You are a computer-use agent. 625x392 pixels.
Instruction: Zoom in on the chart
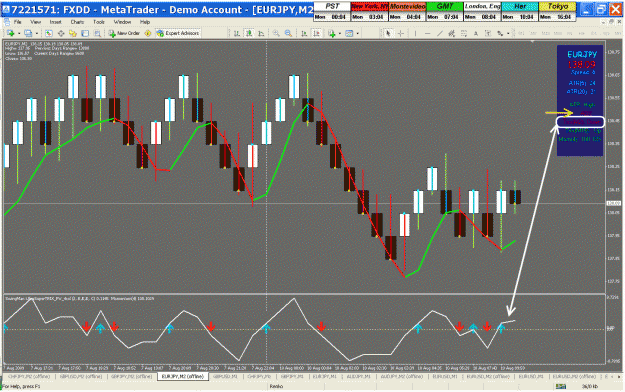tap(276, 33)
